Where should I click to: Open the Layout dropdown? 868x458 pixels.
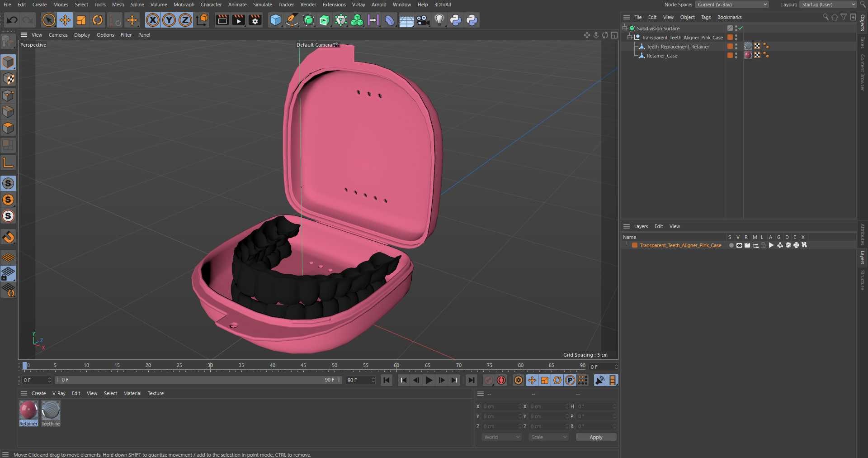[828, 5]
